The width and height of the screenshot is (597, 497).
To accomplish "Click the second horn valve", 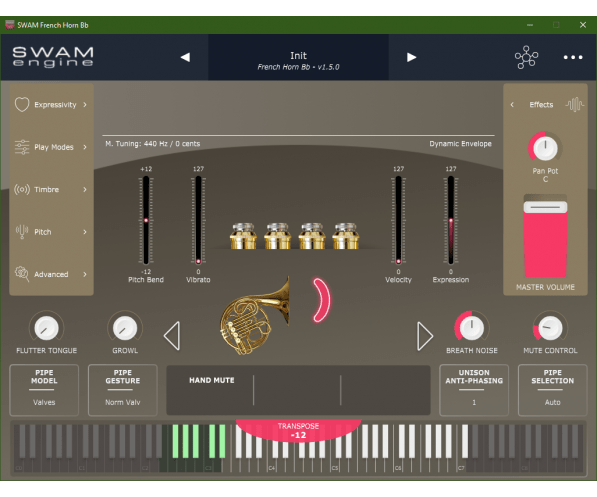I will 278,236.
